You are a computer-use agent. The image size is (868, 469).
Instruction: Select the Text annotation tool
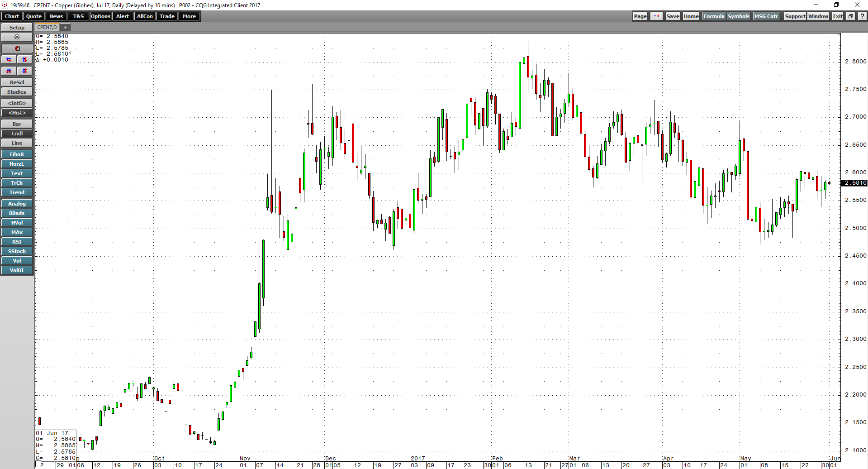17,173
